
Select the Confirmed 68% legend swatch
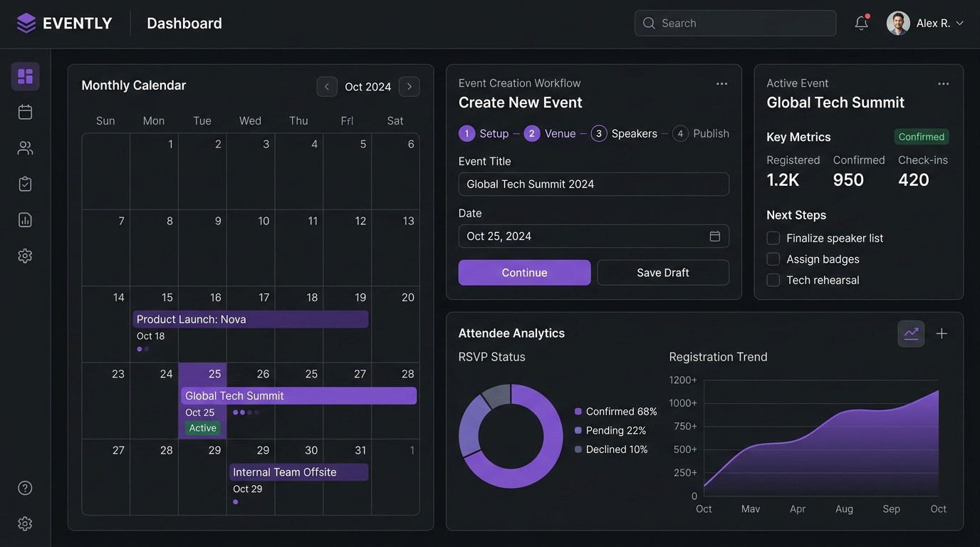578,411
